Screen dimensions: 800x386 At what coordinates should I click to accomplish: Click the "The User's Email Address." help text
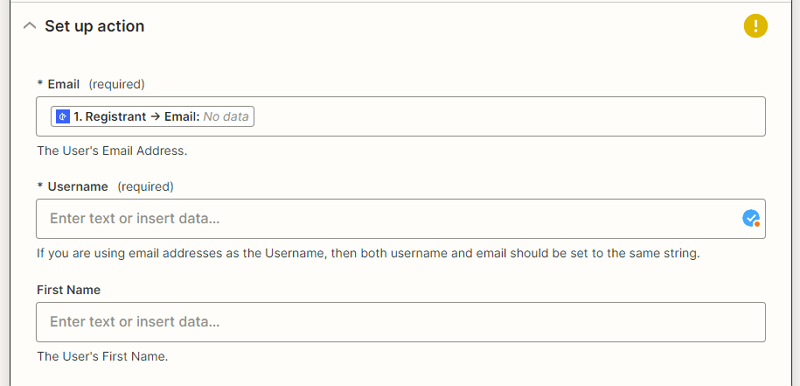coord(112,151)
